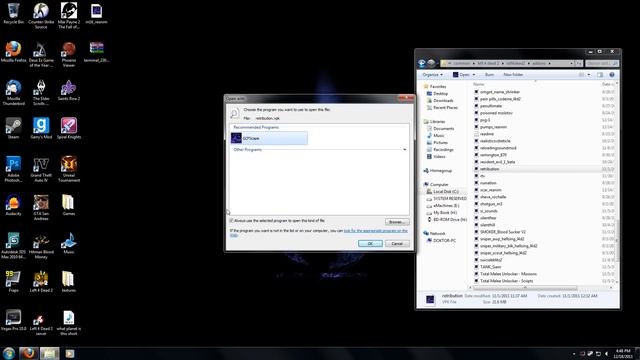Select DOKTOR-PC under Network

pyautogui.click(x=444, y=240)
